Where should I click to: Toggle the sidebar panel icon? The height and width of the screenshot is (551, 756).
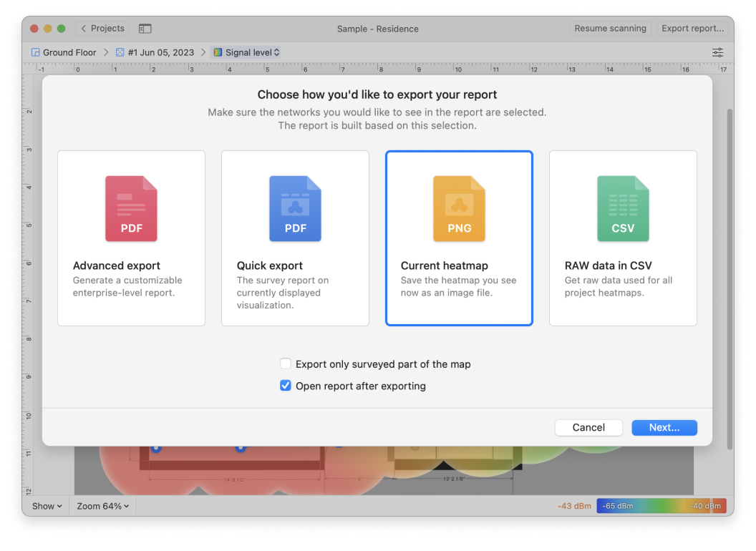click(x=145, y=29)
